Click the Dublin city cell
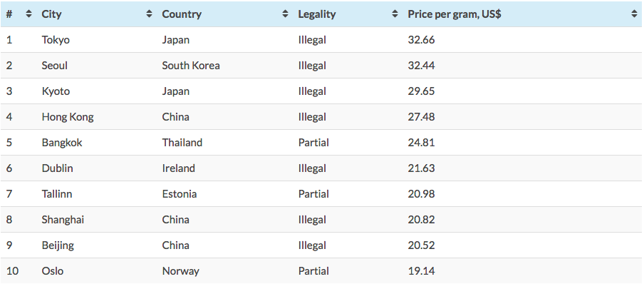 point(57,168)
